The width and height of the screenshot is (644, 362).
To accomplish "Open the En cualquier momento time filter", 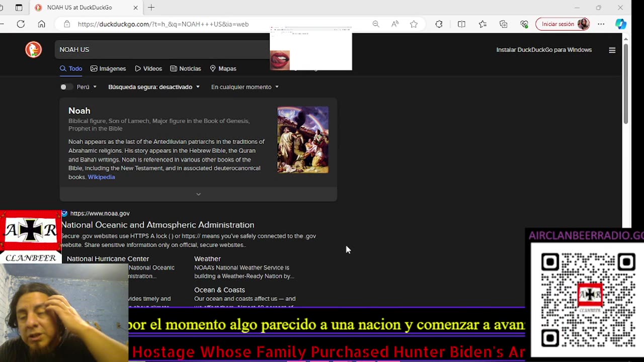I will [x=245, y=87].
